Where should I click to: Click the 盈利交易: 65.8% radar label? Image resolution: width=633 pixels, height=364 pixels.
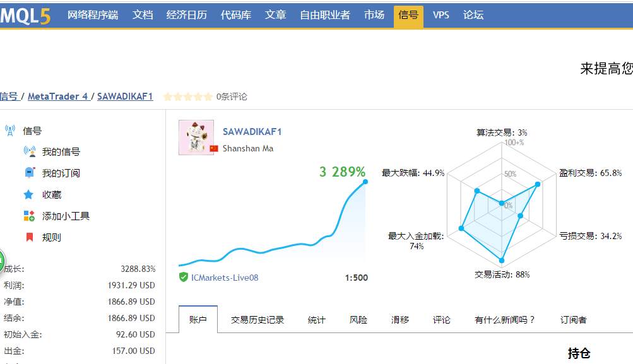[590, 173]
